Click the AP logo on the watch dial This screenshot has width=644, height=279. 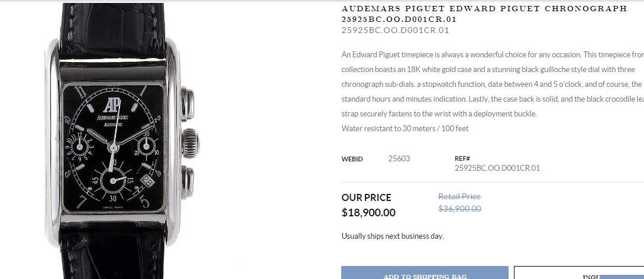point(111,105)
